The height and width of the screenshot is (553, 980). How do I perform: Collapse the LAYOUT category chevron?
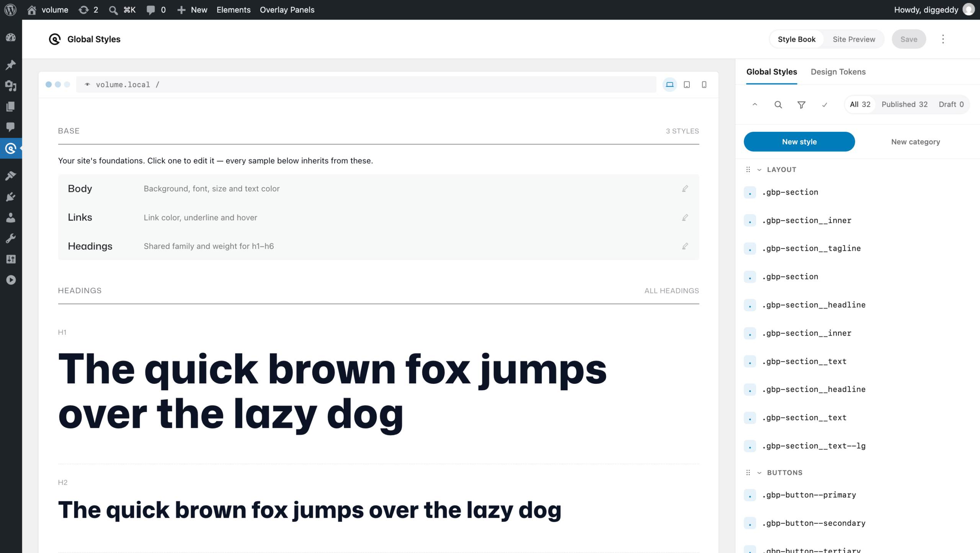(x=759, y=170)
